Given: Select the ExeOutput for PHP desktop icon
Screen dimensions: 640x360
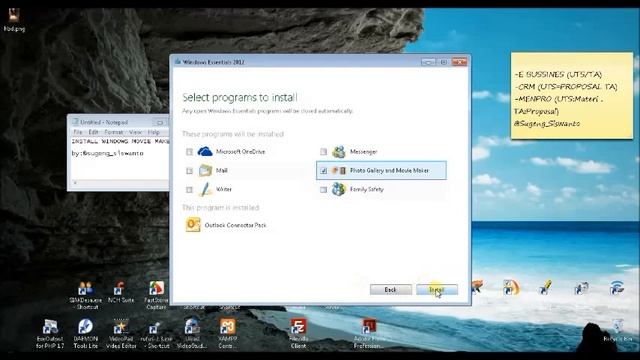Looking at the screenshot, I should [x=50, y=333].
